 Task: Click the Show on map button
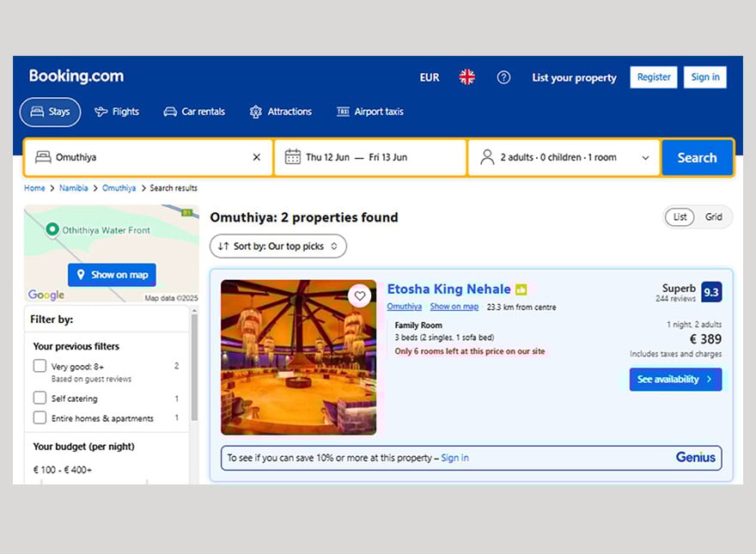click(112, 275)
